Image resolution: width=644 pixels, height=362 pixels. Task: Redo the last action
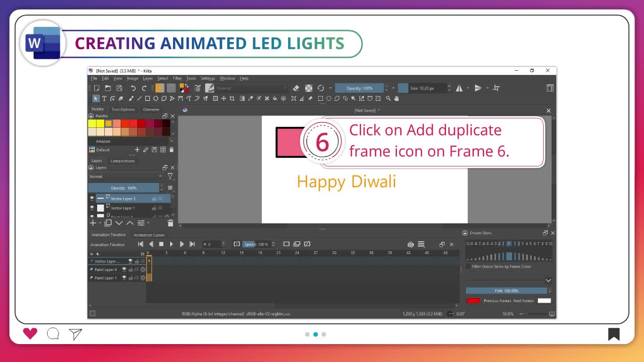tap(144, 88)
